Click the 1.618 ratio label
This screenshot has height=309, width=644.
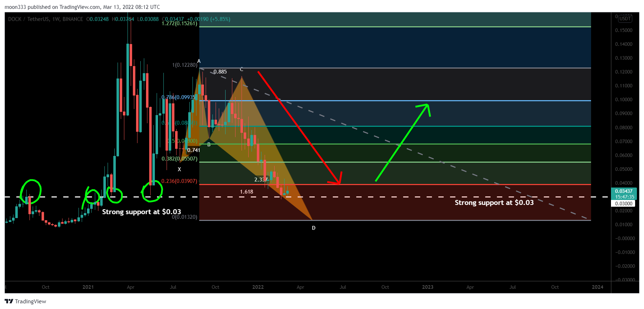[x=247, y=192]
